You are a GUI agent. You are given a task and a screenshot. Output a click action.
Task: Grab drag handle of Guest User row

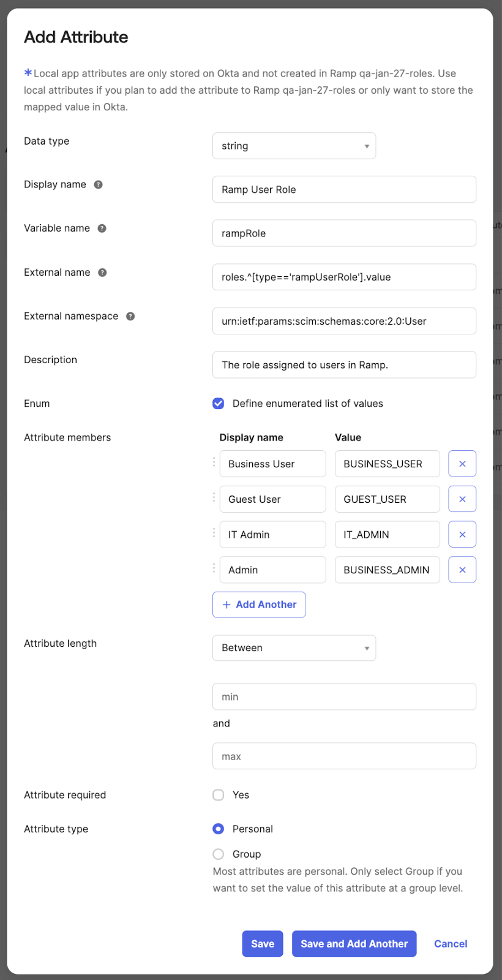214,497
